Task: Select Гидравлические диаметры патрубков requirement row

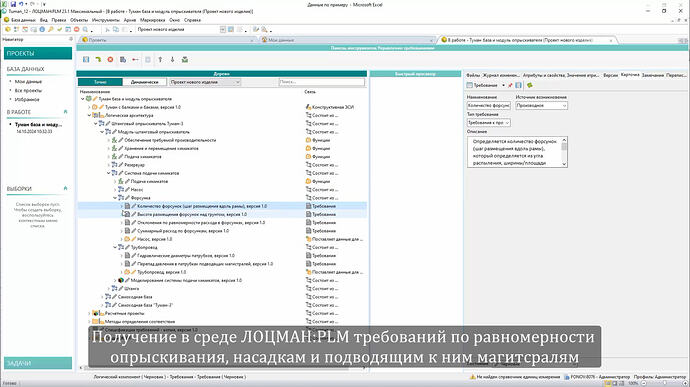Action: pyautogui.click(x=222, y=255)
